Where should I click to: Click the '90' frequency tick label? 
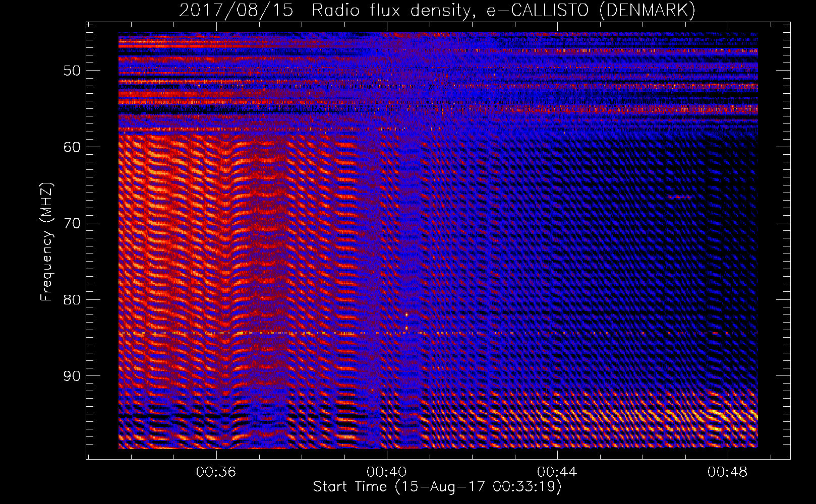(x=72, y=376)
